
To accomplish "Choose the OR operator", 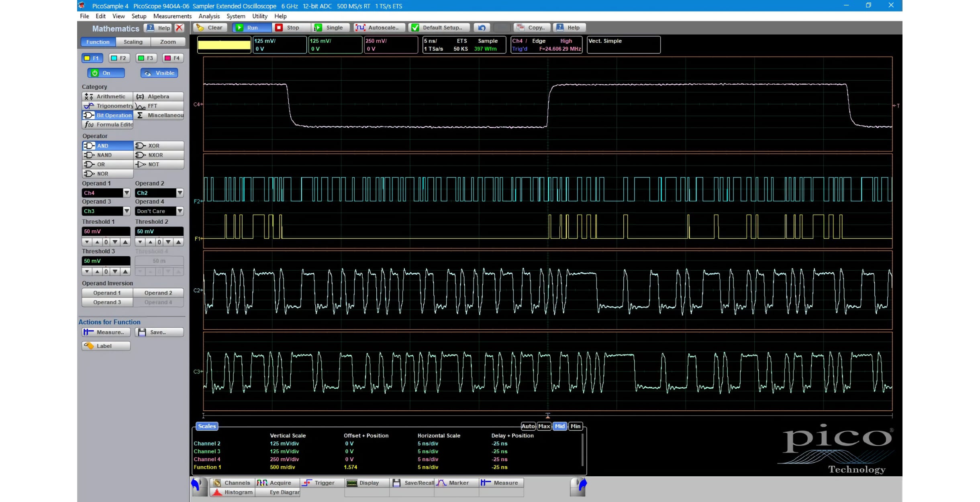I will (x=107, y=164).
